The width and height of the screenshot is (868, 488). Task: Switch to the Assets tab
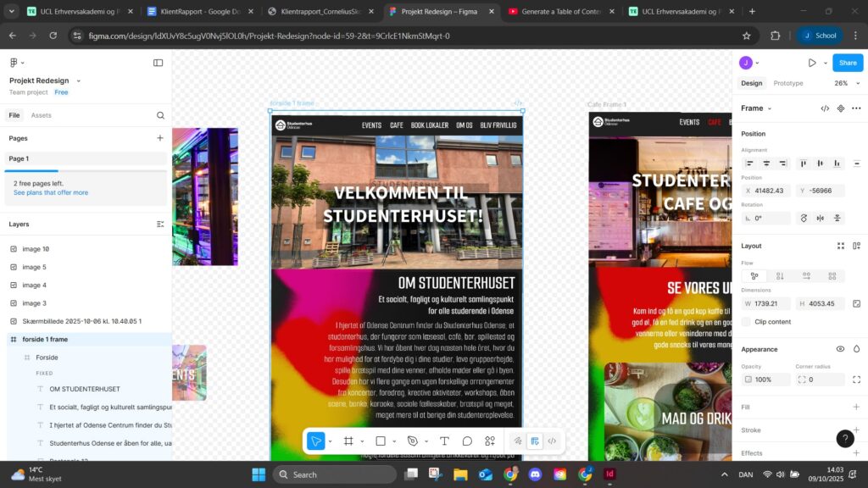41,115
